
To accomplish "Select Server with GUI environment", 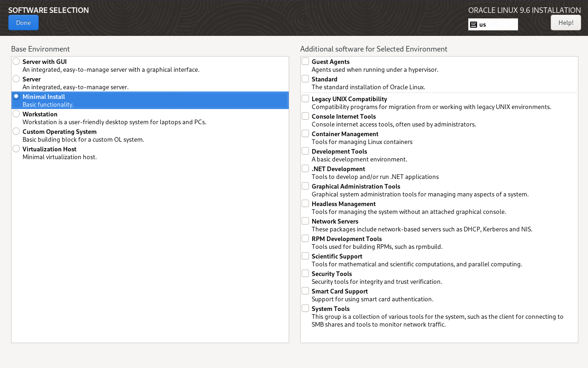I will (17, 62).
